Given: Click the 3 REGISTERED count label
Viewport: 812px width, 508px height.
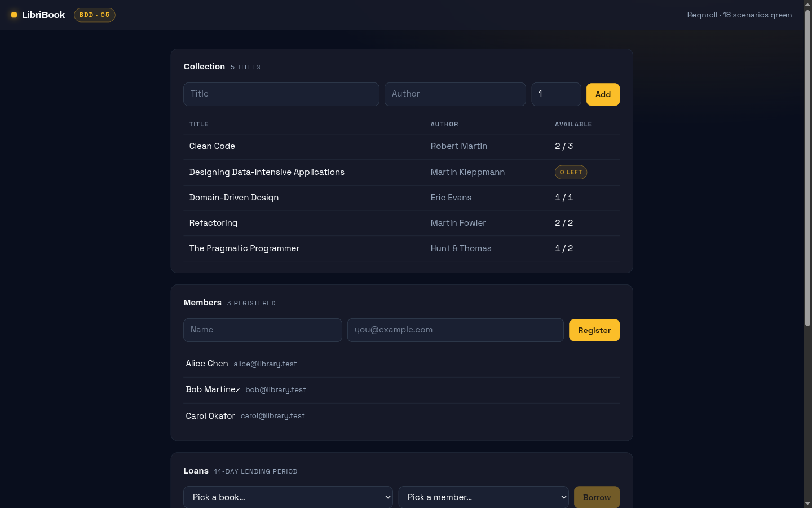Looking at the screenshot, I should point(251,303).
